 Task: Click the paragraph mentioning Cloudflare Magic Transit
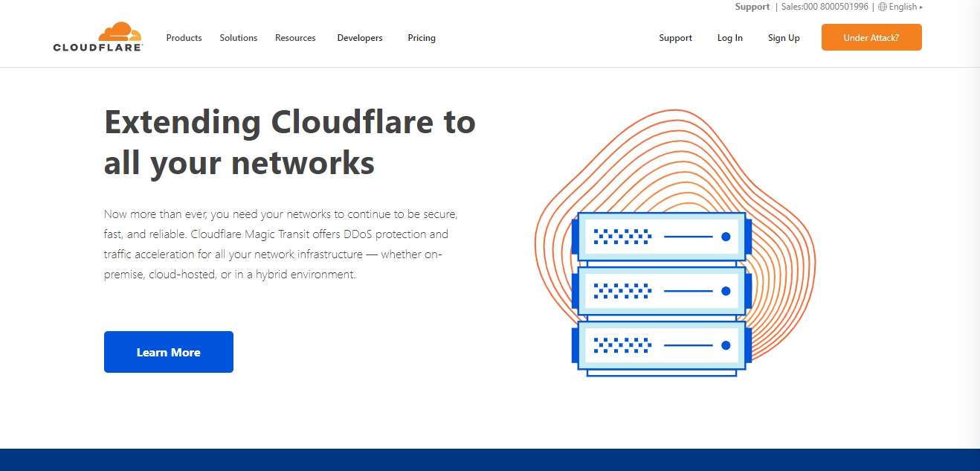click(x=281, y=244)
